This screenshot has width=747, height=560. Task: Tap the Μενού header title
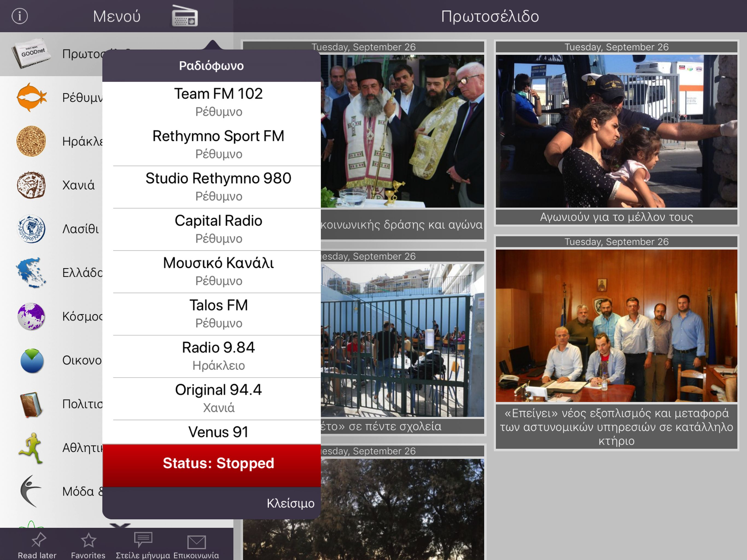click(116, 16)
